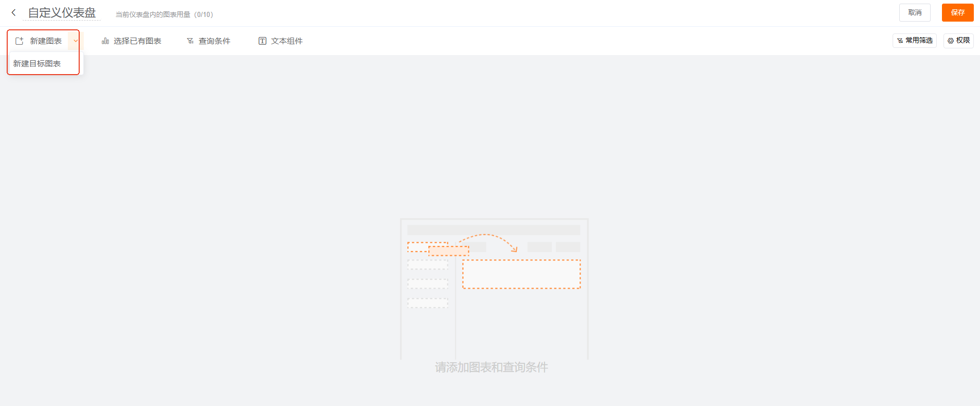Image resolution: width=980 pixels, height=406 pixels.
Task: Click the 新建图表 plus-square icon
Action: point(20,41)
